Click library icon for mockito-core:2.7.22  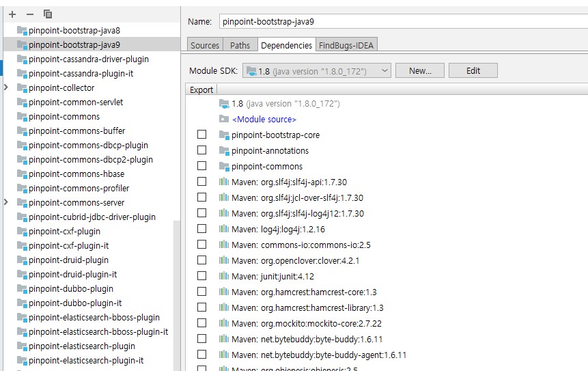point(224,323)
